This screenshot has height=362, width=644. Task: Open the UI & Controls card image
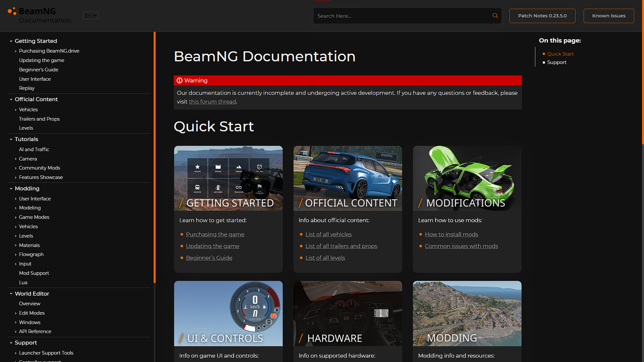point(228,313)
